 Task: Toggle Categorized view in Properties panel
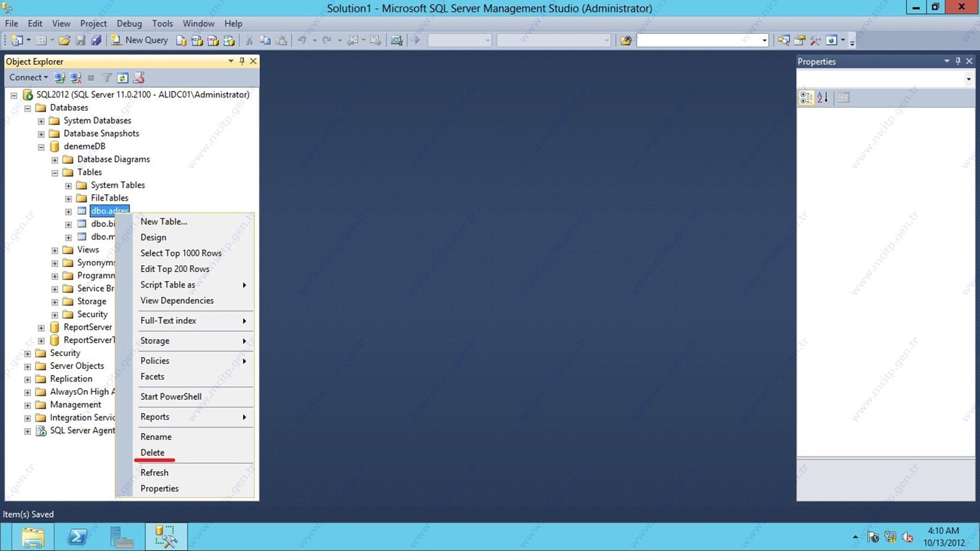pos(806,98)
